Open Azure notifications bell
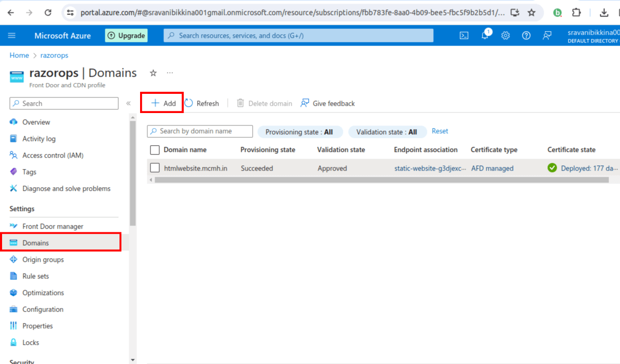 tap(485, 35)
